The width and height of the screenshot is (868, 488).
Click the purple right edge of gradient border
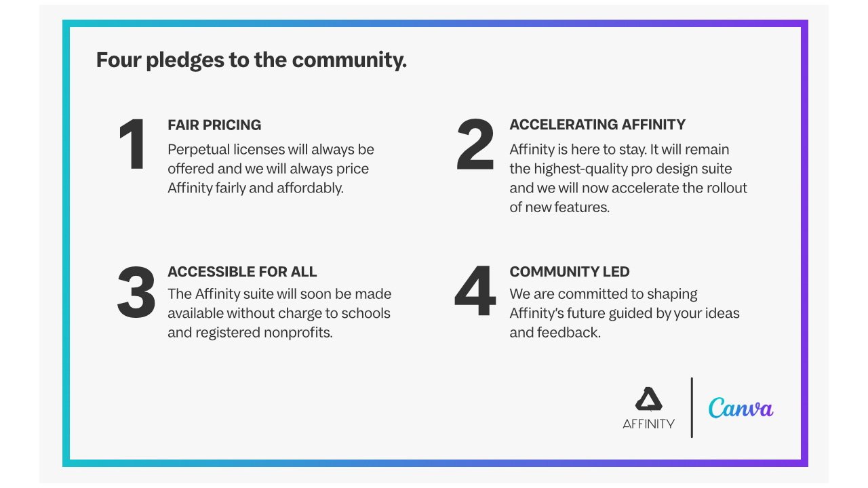[804, 244]
